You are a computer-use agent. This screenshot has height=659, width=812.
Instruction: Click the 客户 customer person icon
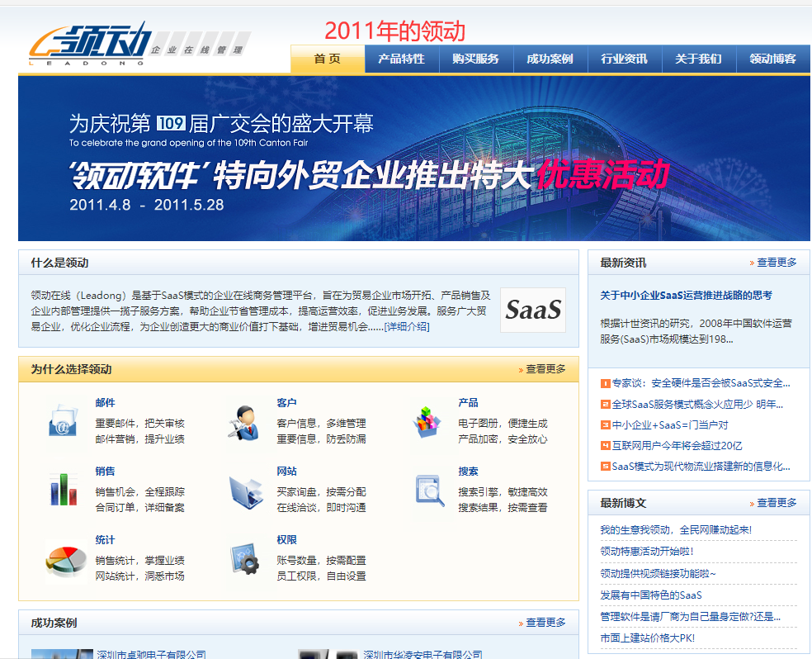pyautogui.click(x=244, y=422)
